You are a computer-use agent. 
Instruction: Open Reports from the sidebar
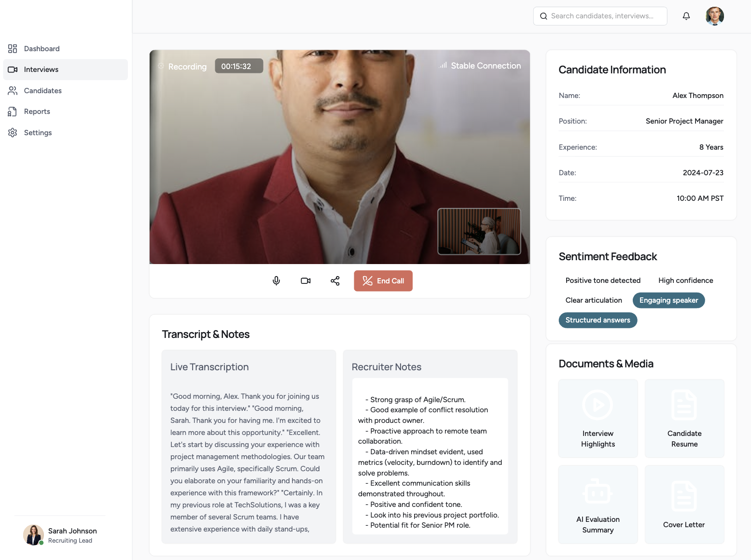[37, 112]
